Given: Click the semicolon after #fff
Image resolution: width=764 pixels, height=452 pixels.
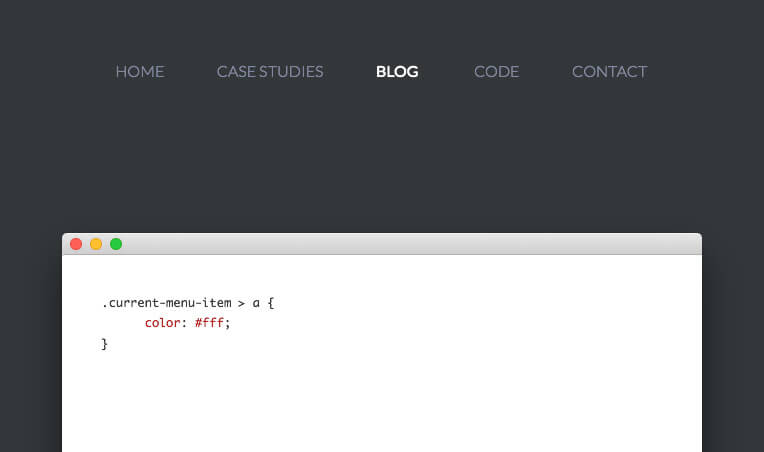Looking at the screenshot, I should click(x=228, y=323).
